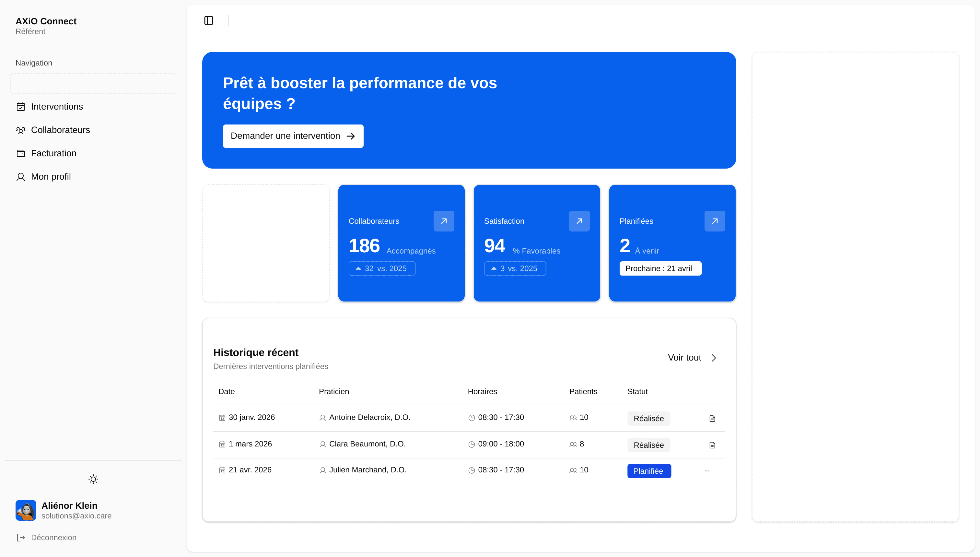Select Facturation in the navigation
980x557 pixels.
tap(53, 153)
